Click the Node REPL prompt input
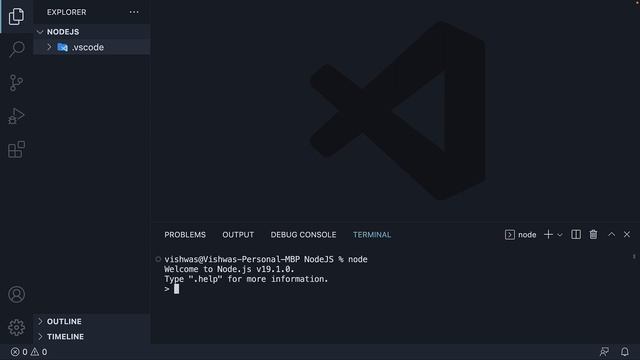Screen dimensions: 640x360 click(x=176, y=289)
